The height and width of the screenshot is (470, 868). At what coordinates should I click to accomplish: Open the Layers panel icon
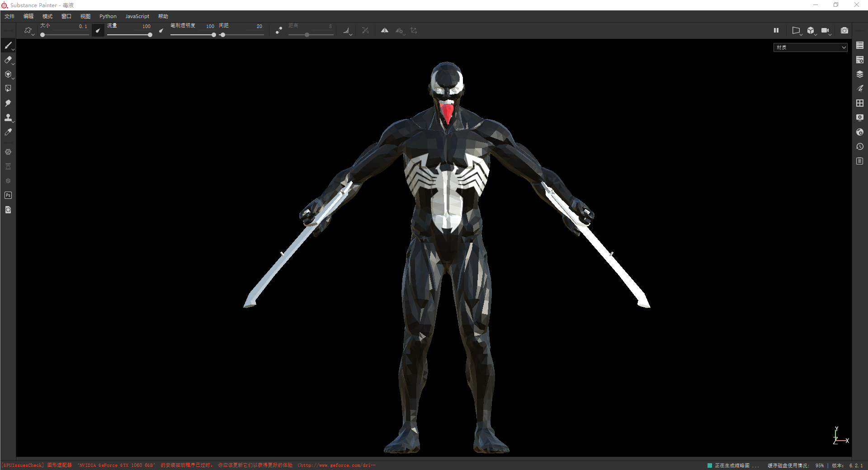pyautogui.click(x=860, y=74)
